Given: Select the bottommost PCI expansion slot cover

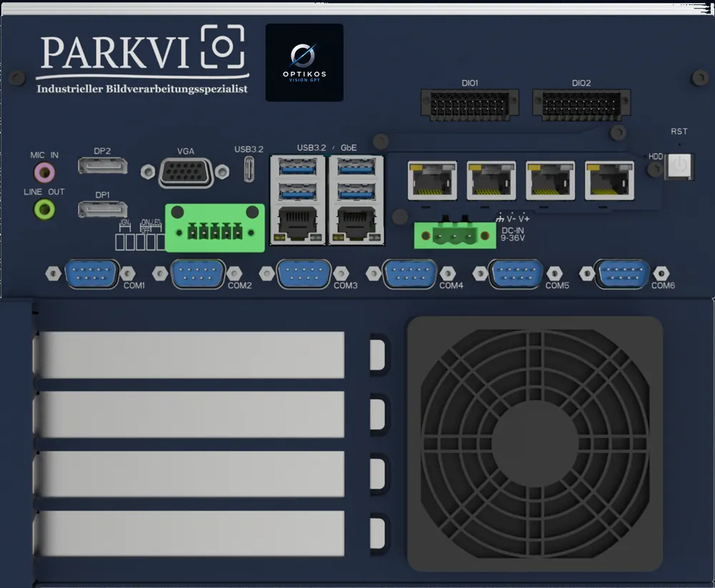Looking at the screenshot, I should tap(189, 533).
